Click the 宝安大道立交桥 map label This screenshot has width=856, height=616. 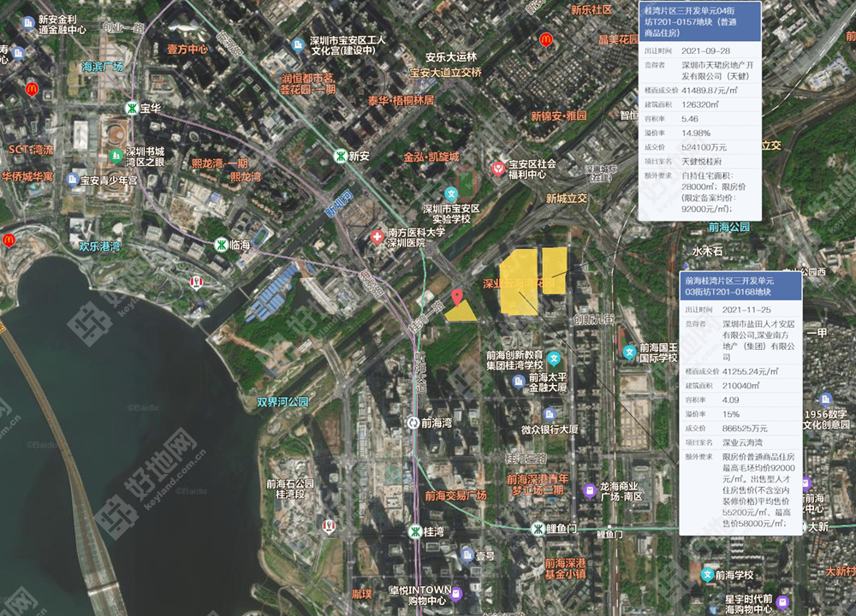tap(446, 72)
